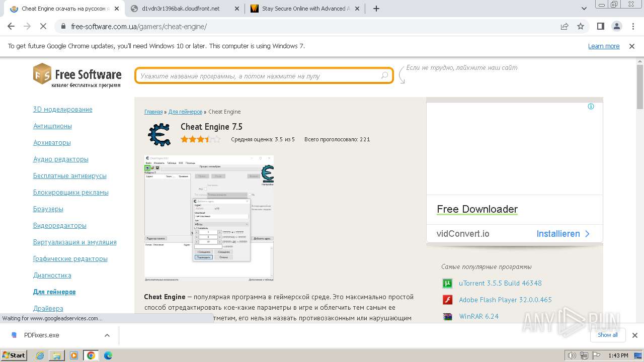The width and height of the screenshot is (644, 362).
Task: Close the downloads shelf
Action: [634, 335]
